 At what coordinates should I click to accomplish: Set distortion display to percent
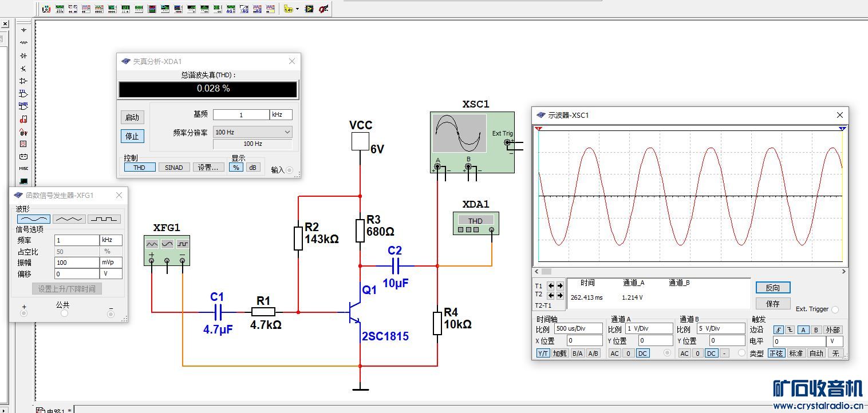pyautogui.click(x=236, y=168)
